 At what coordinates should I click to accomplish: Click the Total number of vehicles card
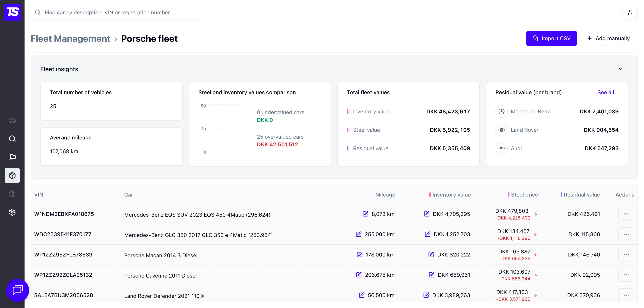pos(112,101)
